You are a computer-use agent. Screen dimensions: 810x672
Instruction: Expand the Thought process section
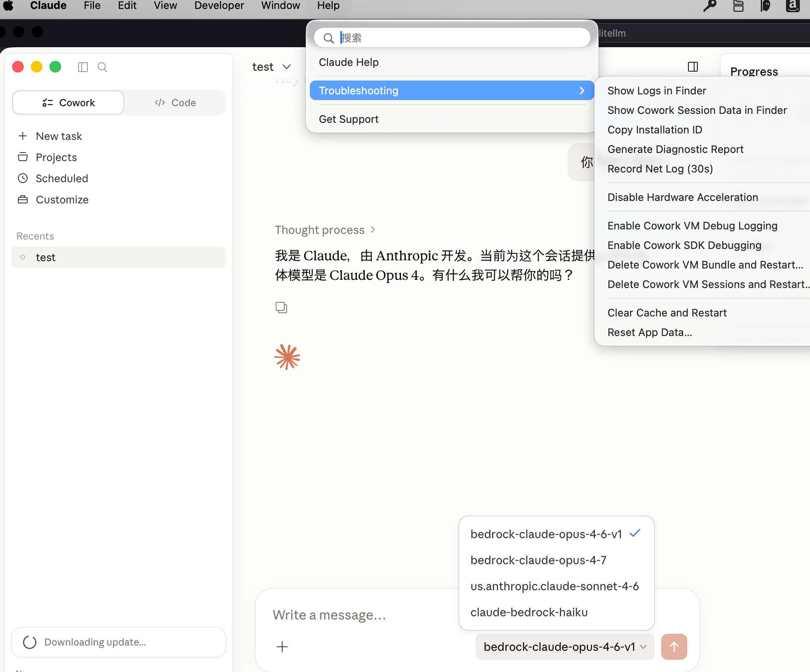(x=325, y=230)
